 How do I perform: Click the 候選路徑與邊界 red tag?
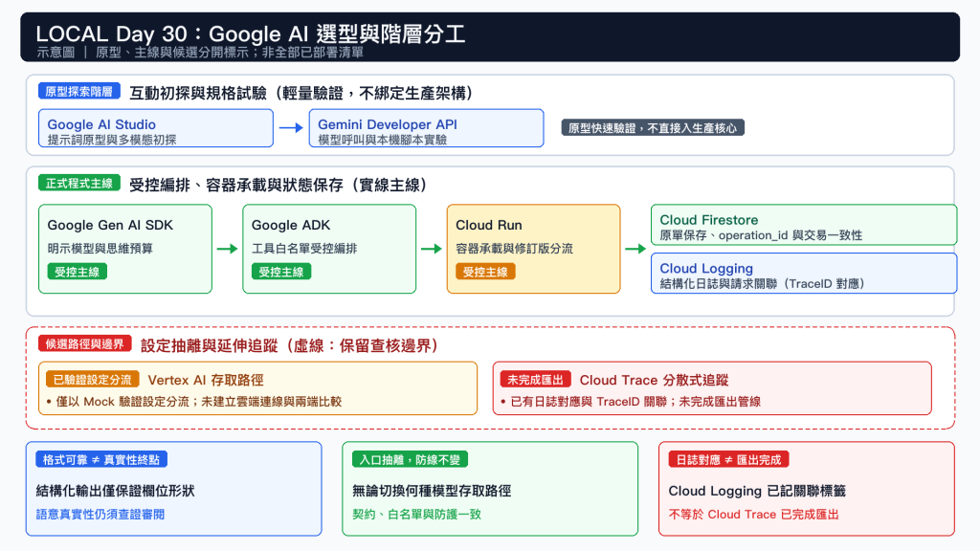[85, 343]
